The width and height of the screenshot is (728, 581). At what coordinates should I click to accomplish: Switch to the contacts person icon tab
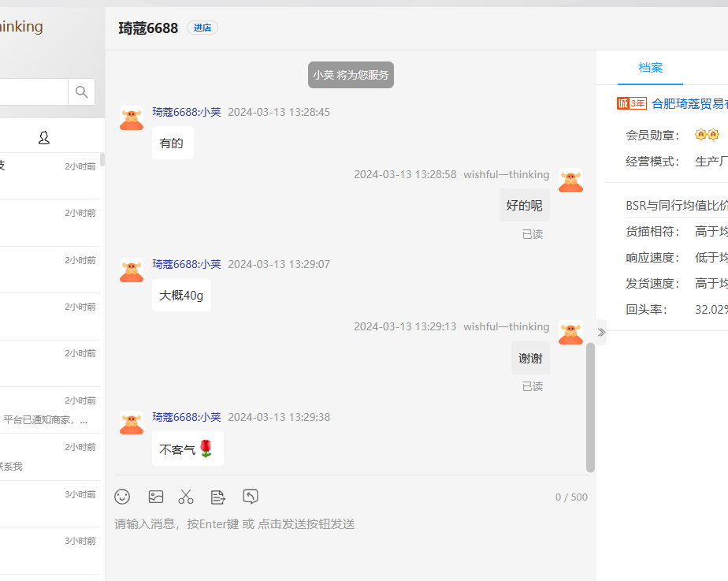44,138
